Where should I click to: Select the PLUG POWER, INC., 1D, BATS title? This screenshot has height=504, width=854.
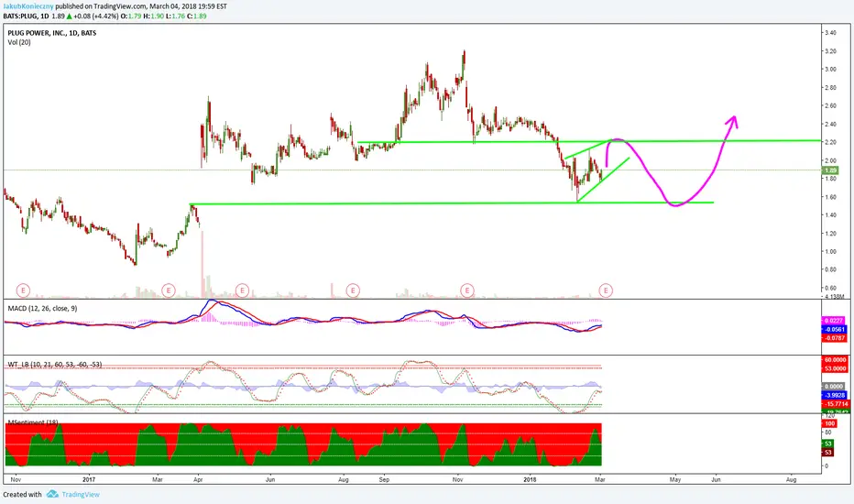[51, 33]
